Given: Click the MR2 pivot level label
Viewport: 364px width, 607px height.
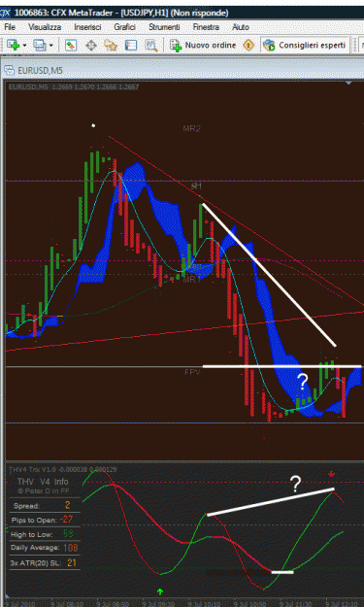Looking at the screenshot, I should (192, 128).
